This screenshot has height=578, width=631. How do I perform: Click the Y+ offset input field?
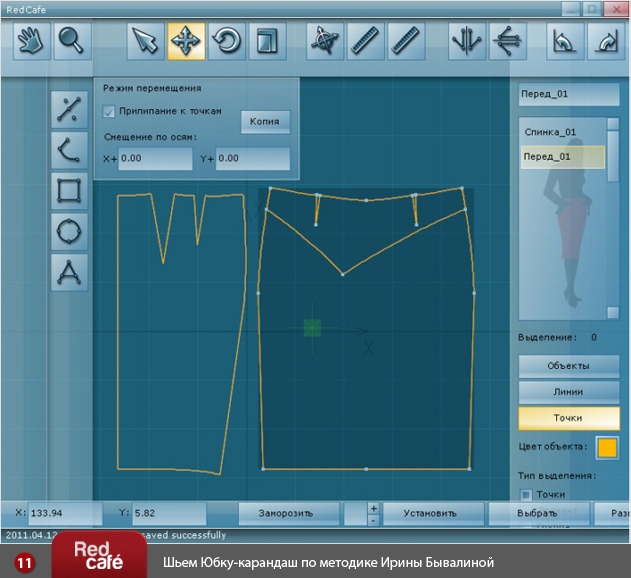click(253, 159)
